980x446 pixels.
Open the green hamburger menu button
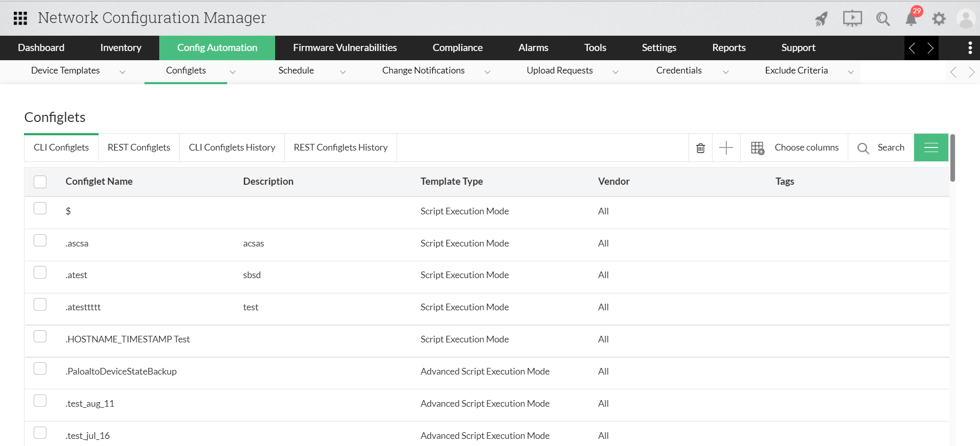tap(931, 147)
